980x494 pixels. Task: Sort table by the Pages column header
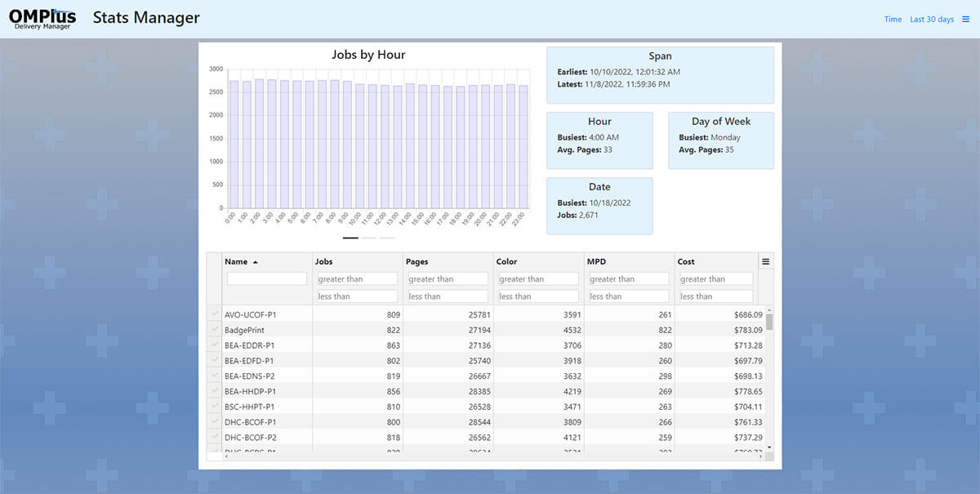[x=417, y=262]
